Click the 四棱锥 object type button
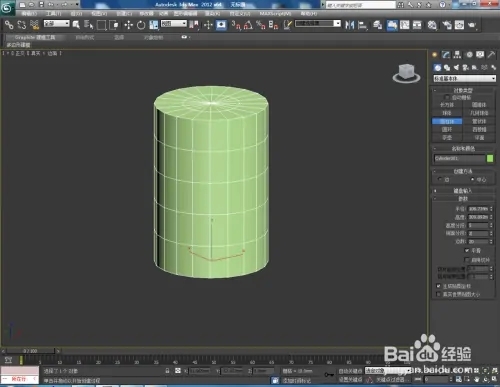500x387 pixels. [x=479, y=129]
